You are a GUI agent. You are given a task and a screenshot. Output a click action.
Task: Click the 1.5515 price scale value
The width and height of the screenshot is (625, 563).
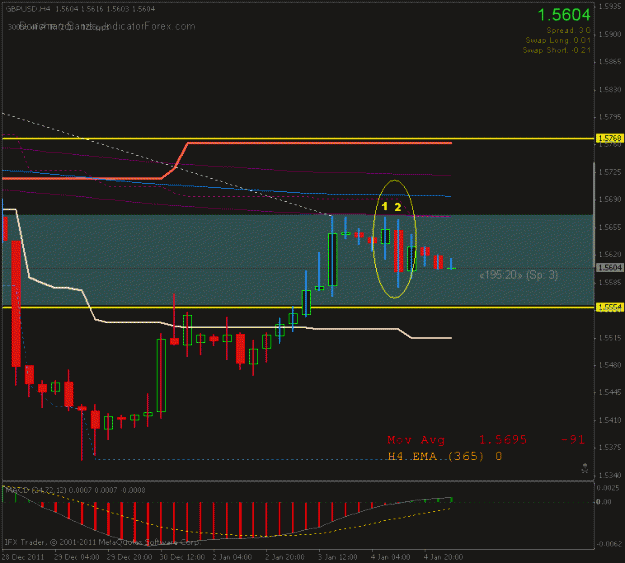coord(610,338)
